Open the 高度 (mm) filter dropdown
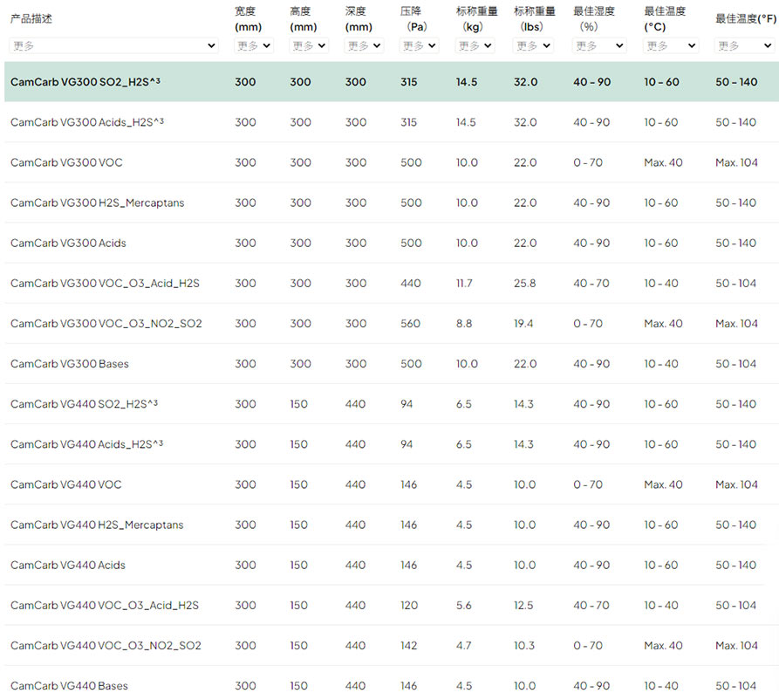 [309, 45]
